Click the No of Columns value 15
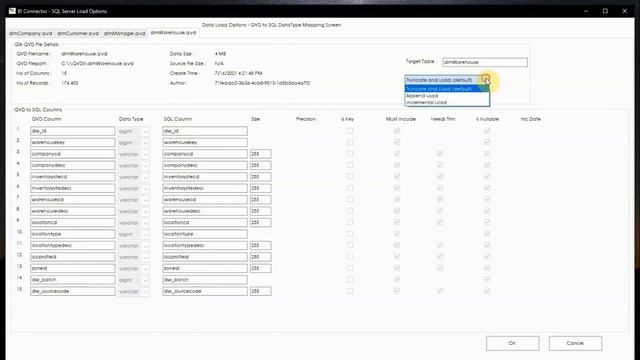The height and width of the screenshot is (360, 640). click(64, 73)
